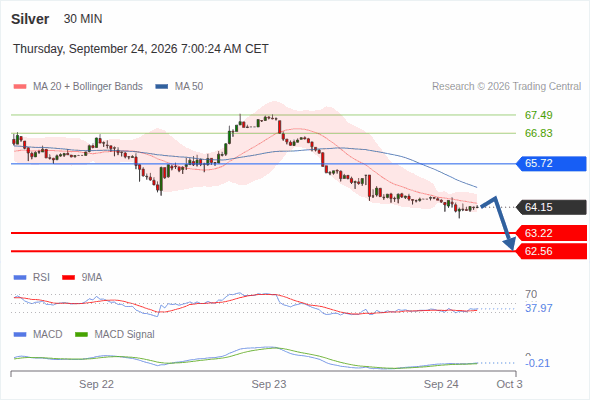Click the MA 50 legend label
This screenshot has height=400, width=590.
click(189, 87)
